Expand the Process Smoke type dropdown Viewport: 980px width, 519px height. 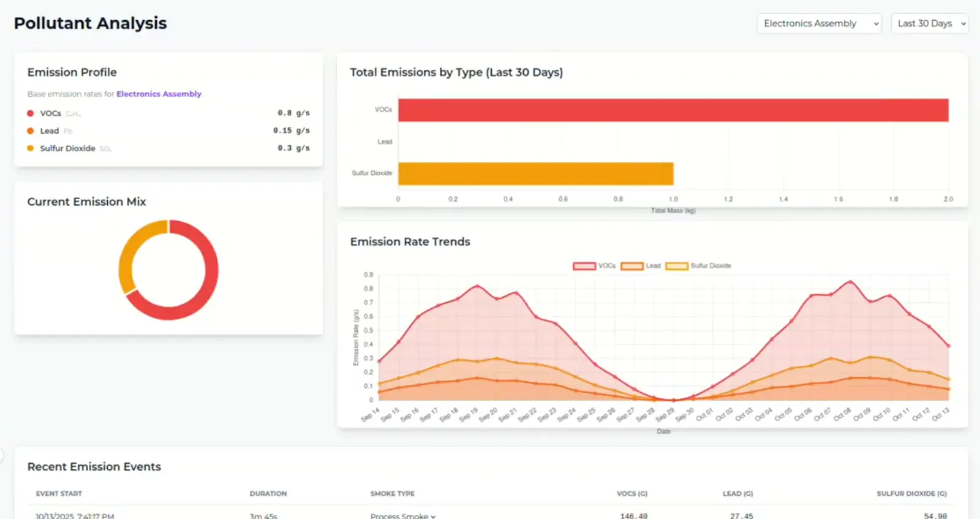pos(403,515)
